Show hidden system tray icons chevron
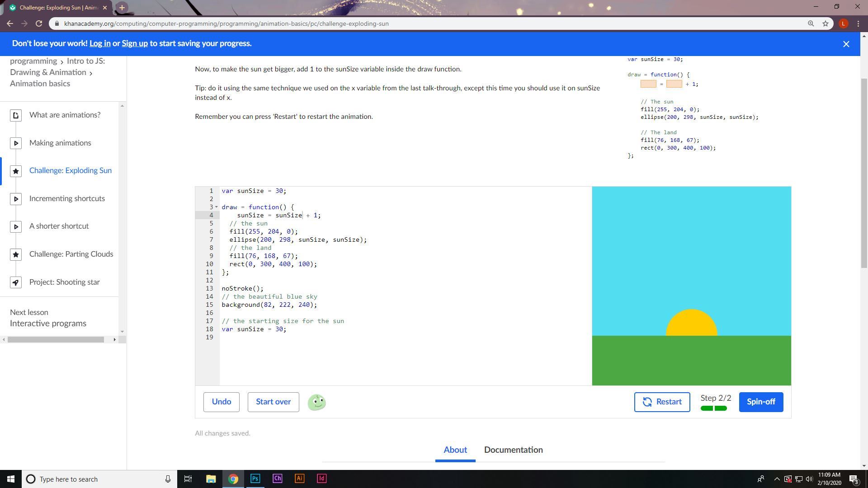The image size is (868, 488). (777, 479)
